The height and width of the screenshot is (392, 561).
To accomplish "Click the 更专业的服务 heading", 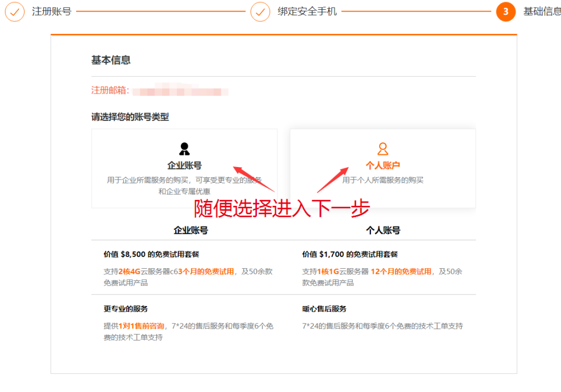I will click(125, 309).
